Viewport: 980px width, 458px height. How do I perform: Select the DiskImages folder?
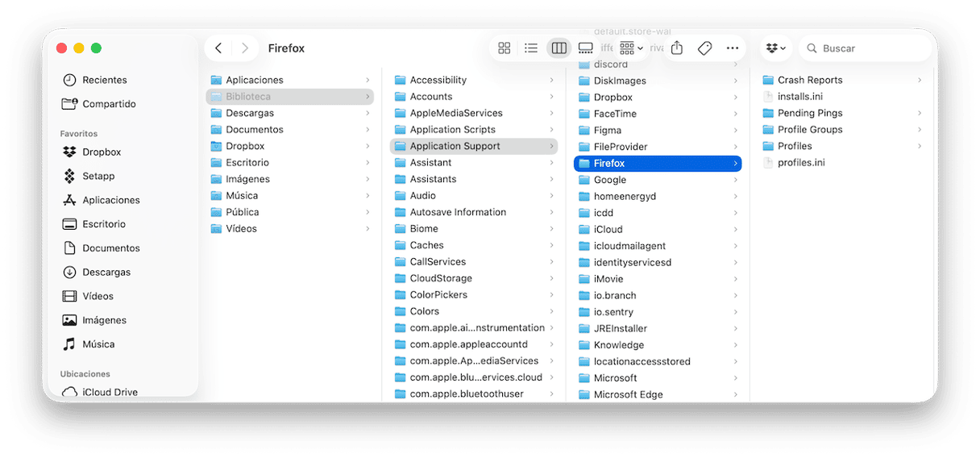point(658,81)
